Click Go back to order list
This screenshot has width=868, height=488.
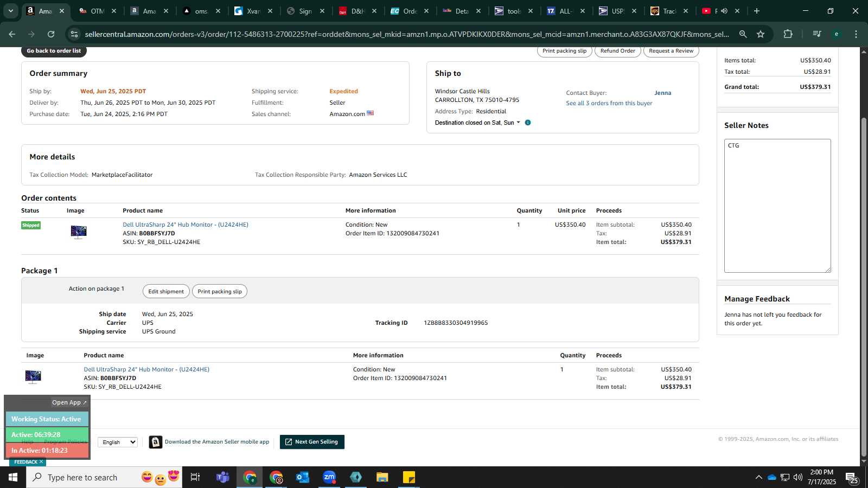[x=54, y=51]
